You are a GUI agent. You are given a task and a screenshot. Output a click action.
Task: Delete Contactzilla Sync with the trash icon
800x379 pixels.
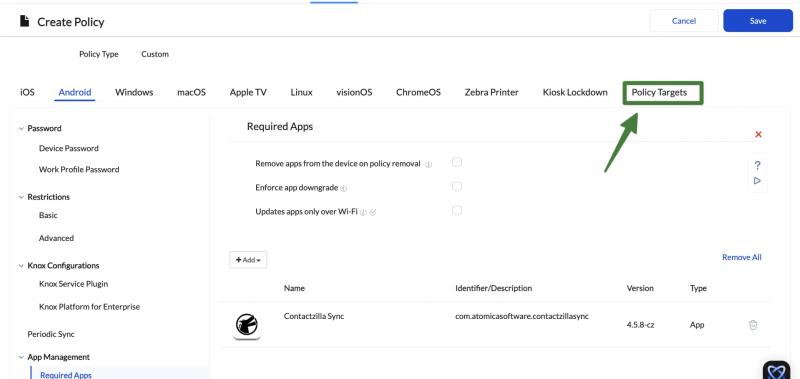[753, 325]
